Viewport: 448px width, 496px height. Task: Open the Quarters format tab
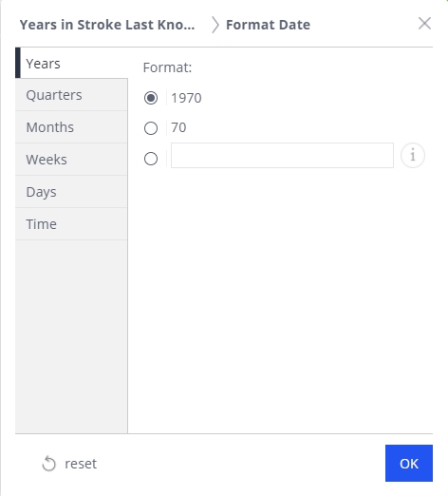coord(71,95)
